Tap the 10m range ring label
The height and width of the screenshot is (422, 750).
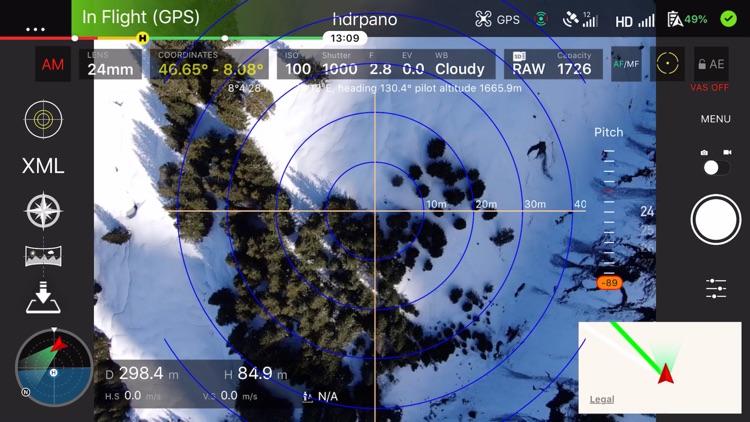point(436,204)
